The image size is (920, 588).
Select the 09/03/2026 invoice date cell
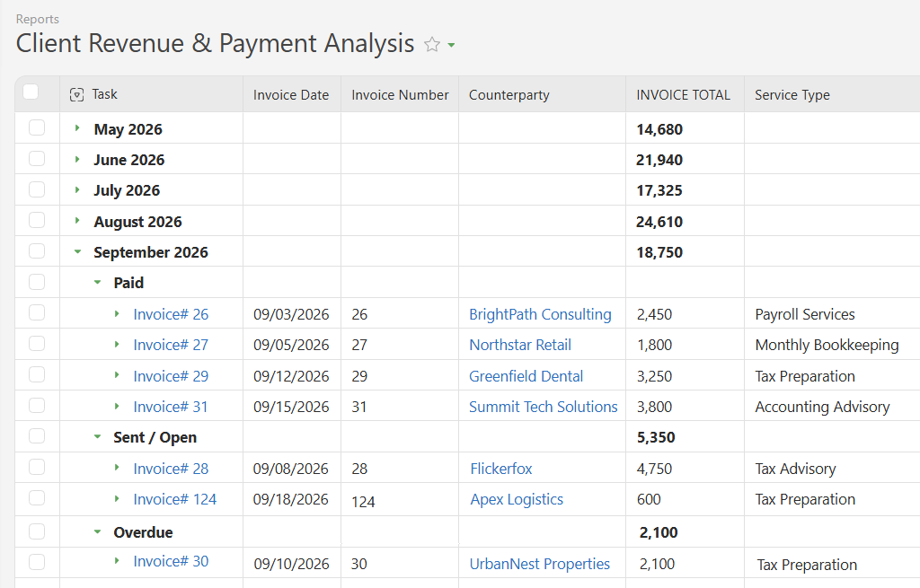tap(291, 314)
